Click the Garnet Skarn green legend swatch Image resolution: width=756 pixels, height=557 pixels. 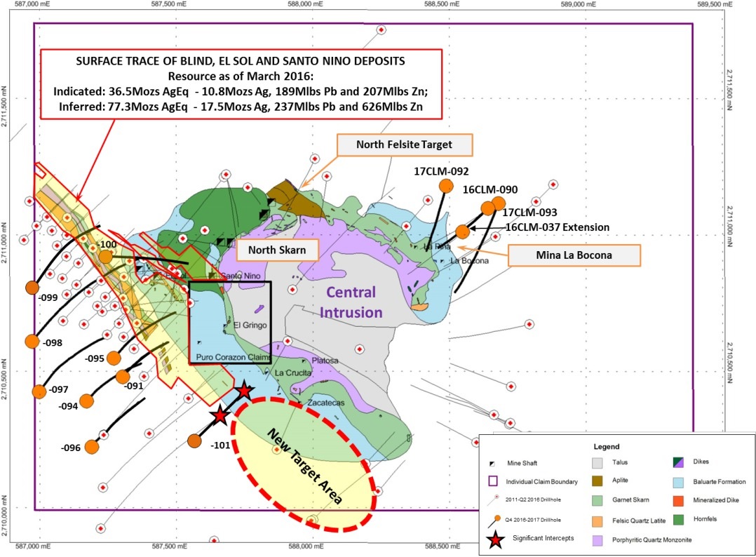597,500
